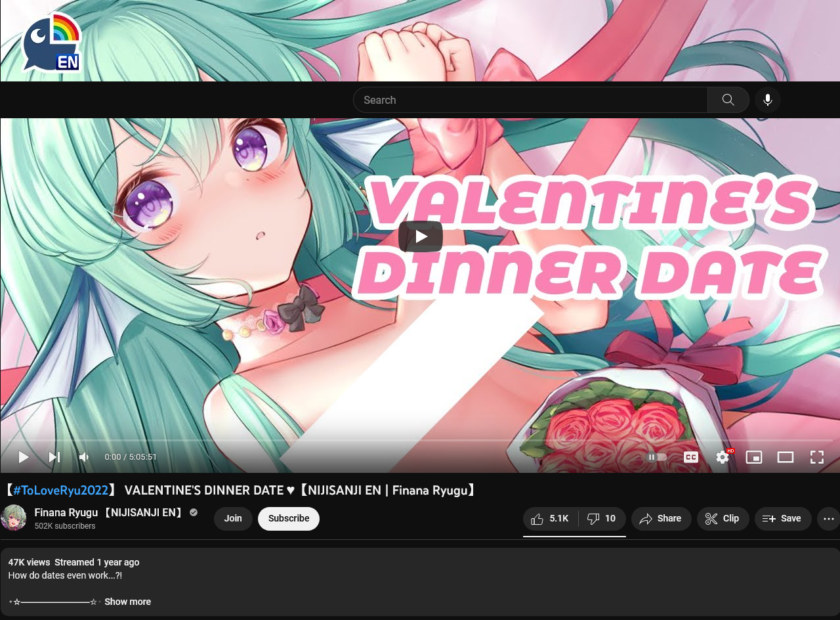Image resolution: width=840 pixels, height=620 pixels.
Task: Enable miniplayer mode icon
Action: (754, 457)
